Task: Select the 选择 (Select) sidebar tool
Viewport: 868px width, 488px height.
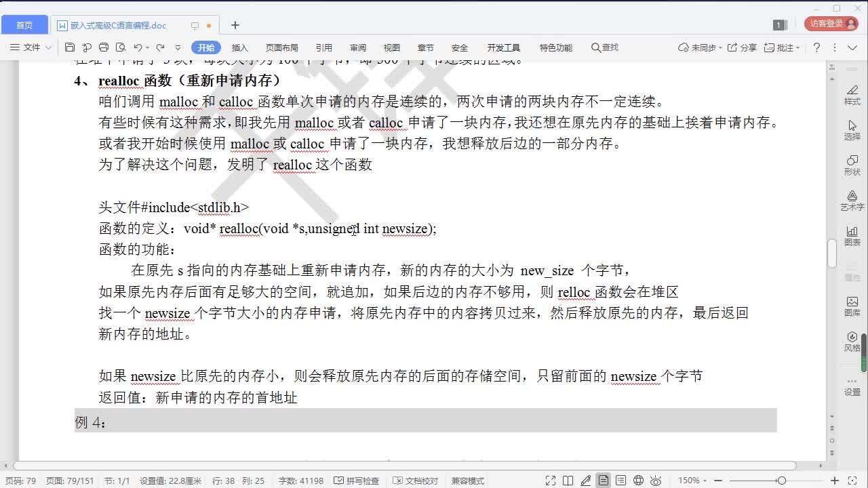Action: [852, 130]
